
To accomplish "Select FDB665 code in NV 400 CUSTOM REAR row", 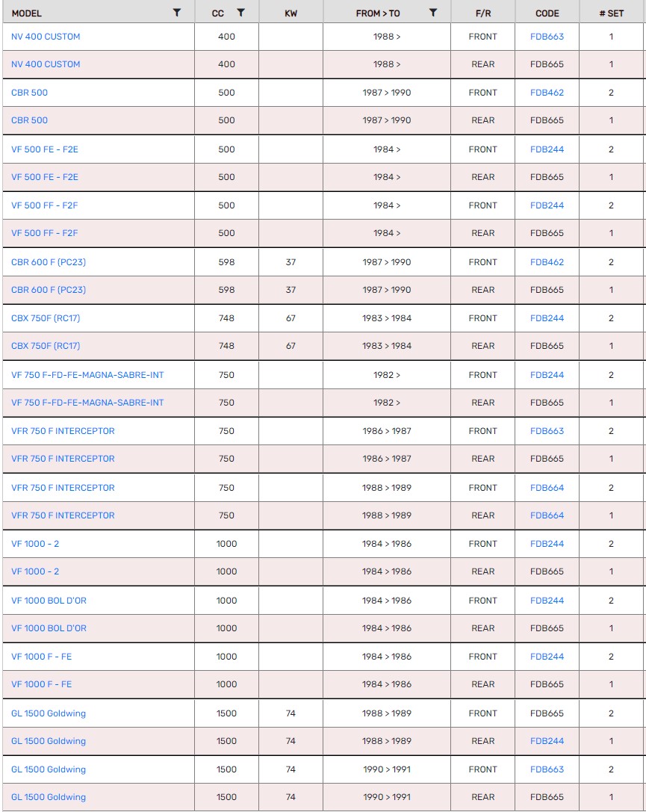I will [547, 64].
